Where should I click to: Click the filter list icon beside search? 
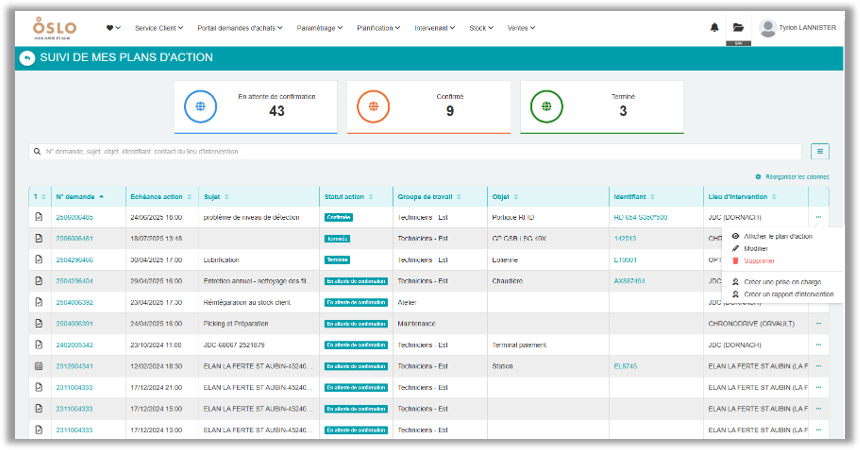tap(820, 151)
